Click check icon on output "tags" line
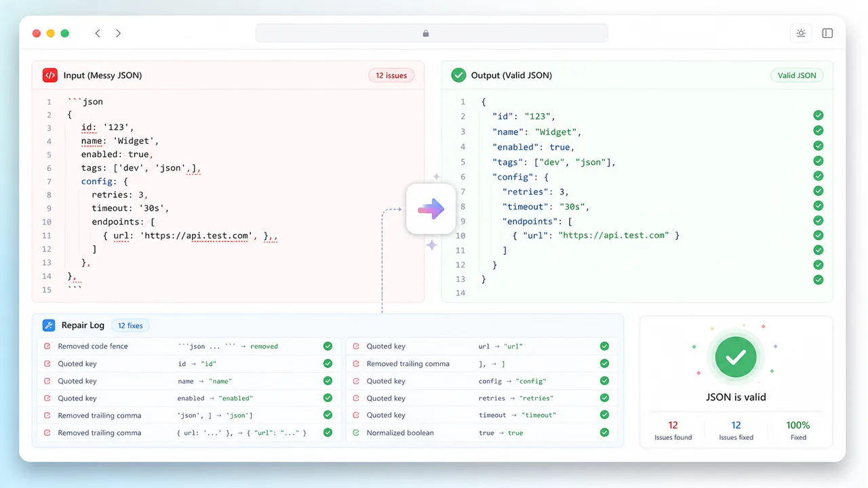The image size is (868, 488). 818,161
